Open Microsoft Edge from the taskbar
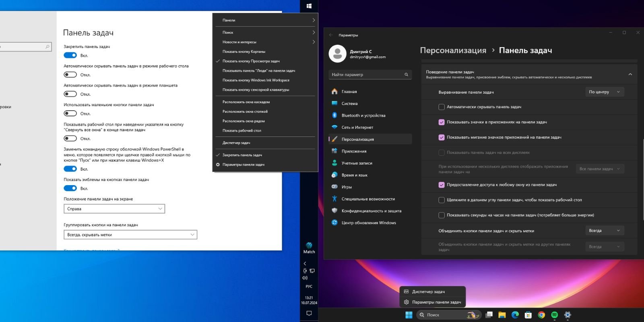 (515, 315)
